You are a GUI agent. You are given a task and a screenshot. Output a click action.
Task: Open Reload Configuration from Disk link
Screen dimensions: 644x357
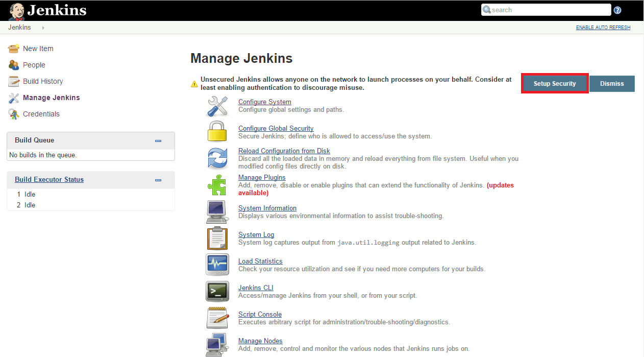284,151
